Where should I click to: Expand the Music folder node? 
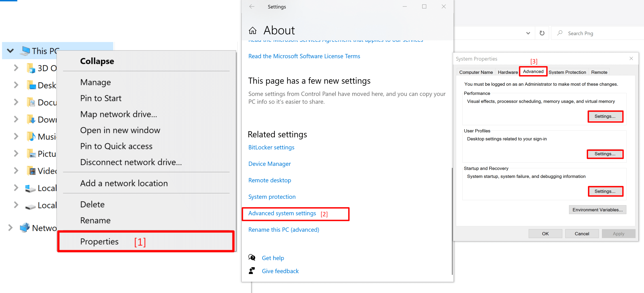point(16,136)
